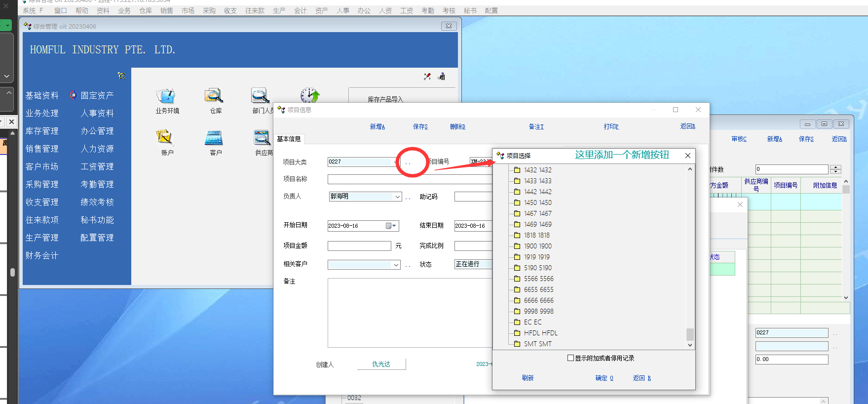Open the 账户 account icon

coord(164,137)
